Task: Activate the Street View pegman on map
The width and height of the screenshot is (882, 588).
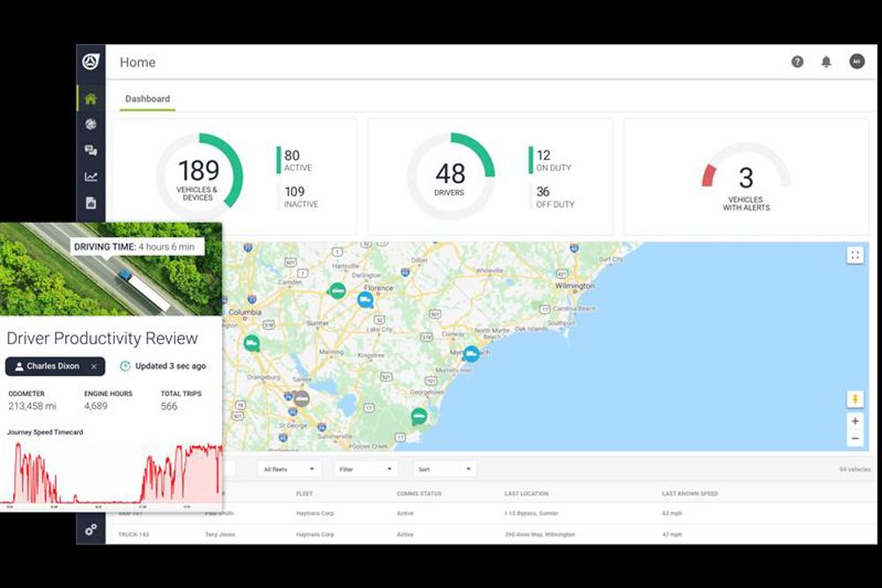Action: (855, 399)
